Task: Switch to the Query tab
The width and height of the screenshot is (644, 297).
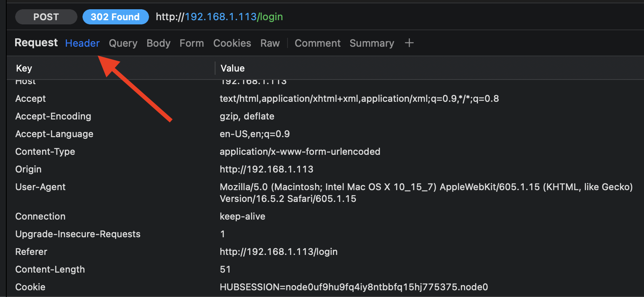Action: click(x=123, y=42)
